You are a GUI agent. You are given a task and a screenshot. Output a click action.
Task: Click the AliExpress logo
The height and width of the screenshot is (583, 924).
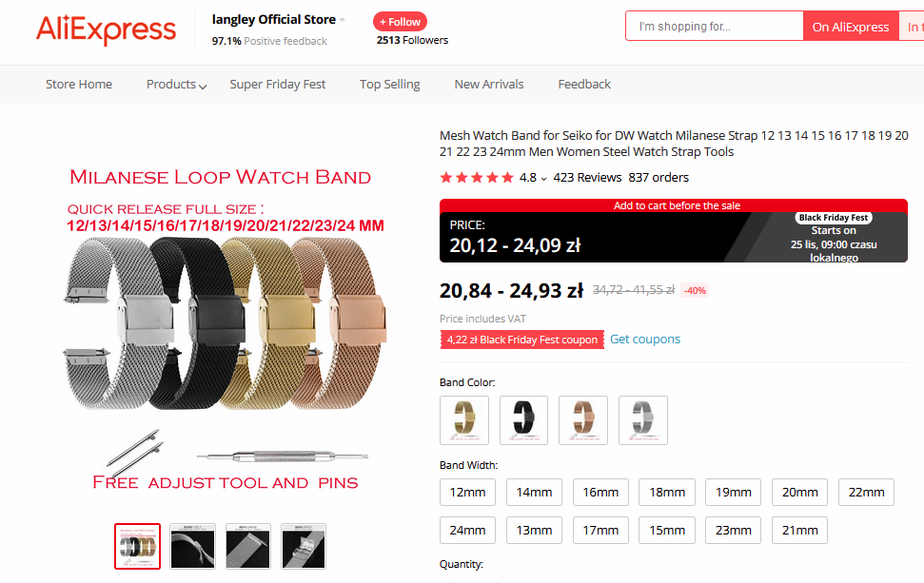(106, 29)
